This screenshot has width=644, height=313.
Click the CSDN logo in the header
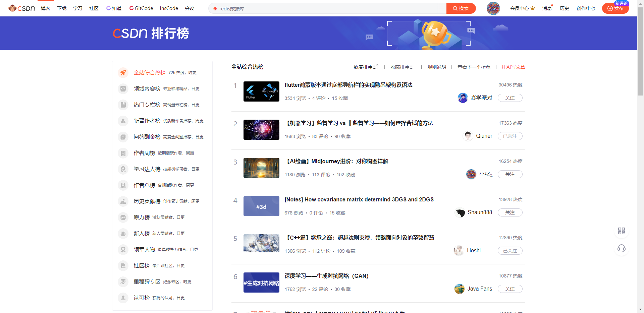tap(22, 8)
